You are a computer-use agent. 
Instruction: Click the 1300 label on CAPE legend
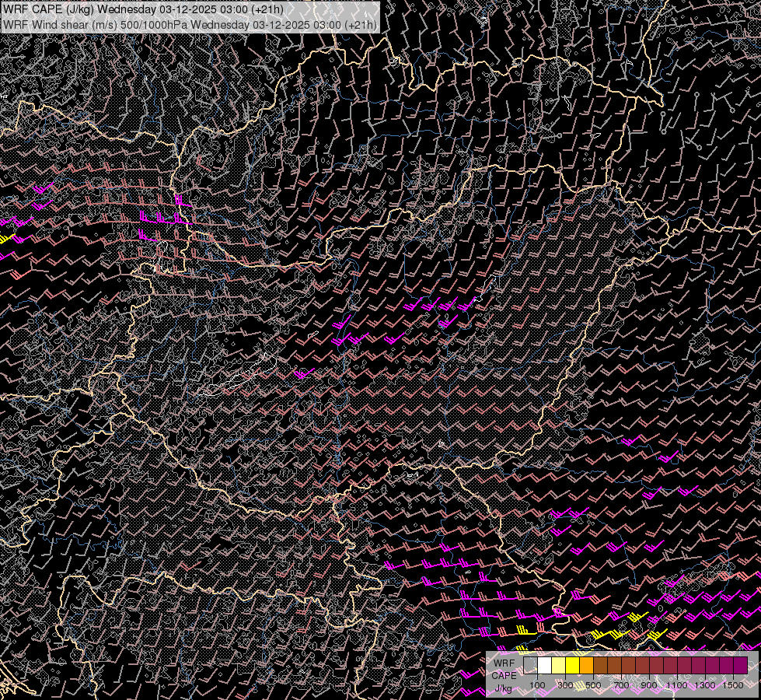[x=705, y=685]
